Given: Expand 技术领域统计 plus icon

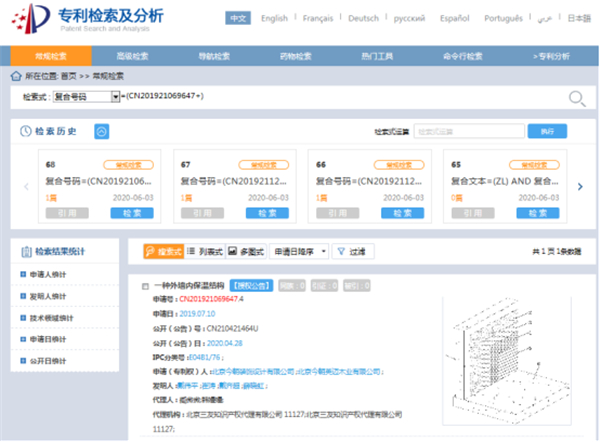Looking at the screenshot, I should coord(23,318).
